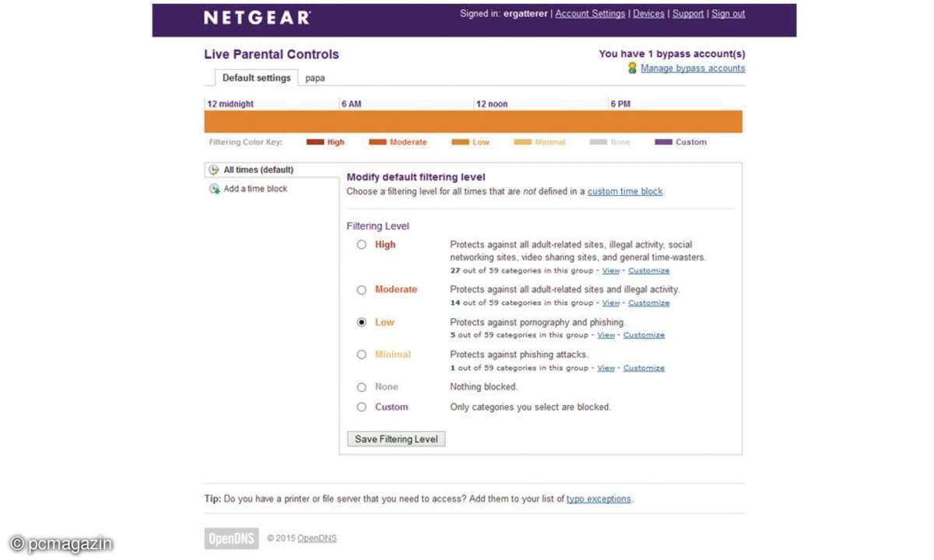The height and width of the screenshot is (560, 934).
Task: Customize the Low filtering level
Action: pyautogui.click(x=644, y=335)
